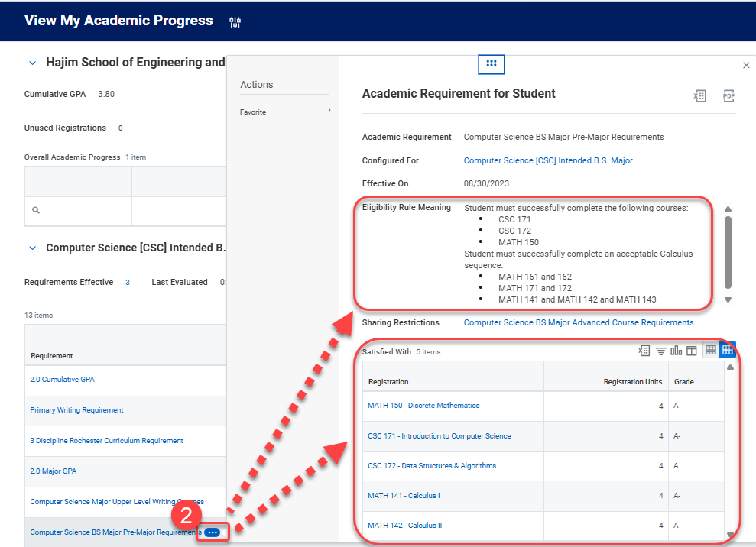Open Computer Science Major Upper Level Writing Courses

117,502
